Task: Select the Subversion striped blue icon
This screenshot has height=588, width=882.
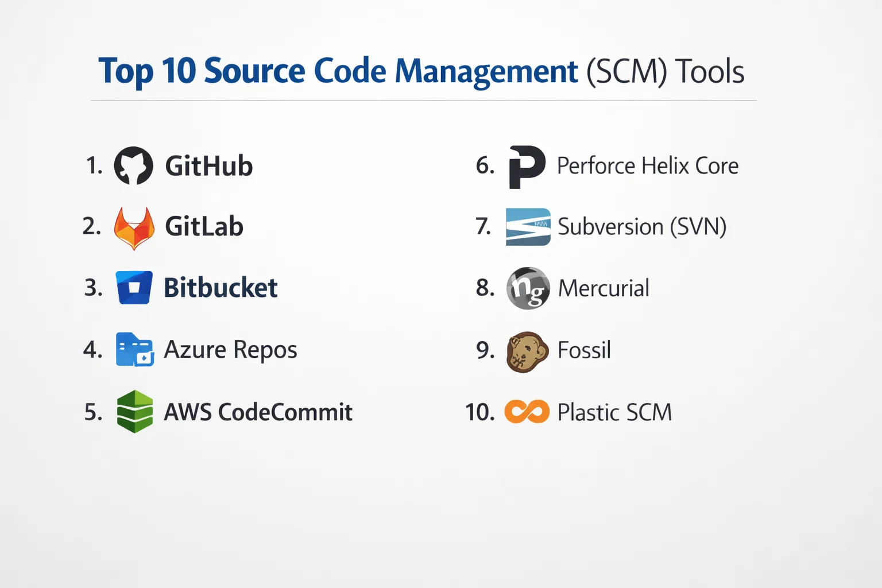Action: click(x=528, y=227)
